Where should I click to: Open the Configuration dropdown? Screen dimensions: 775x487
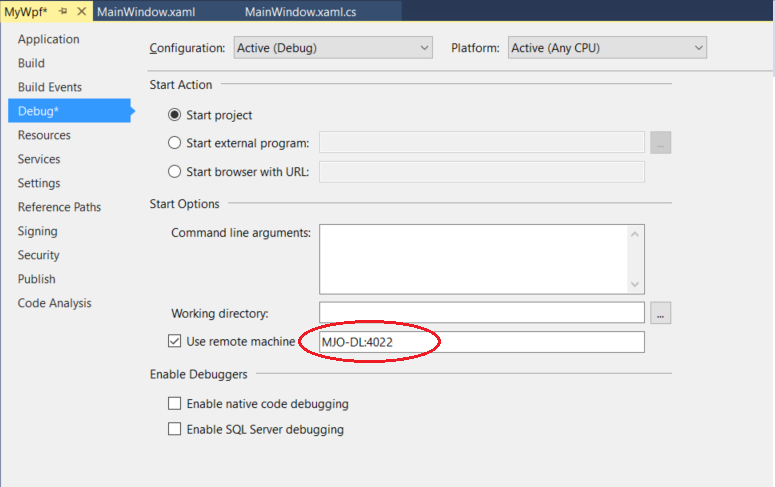click(x=333, y=48)
